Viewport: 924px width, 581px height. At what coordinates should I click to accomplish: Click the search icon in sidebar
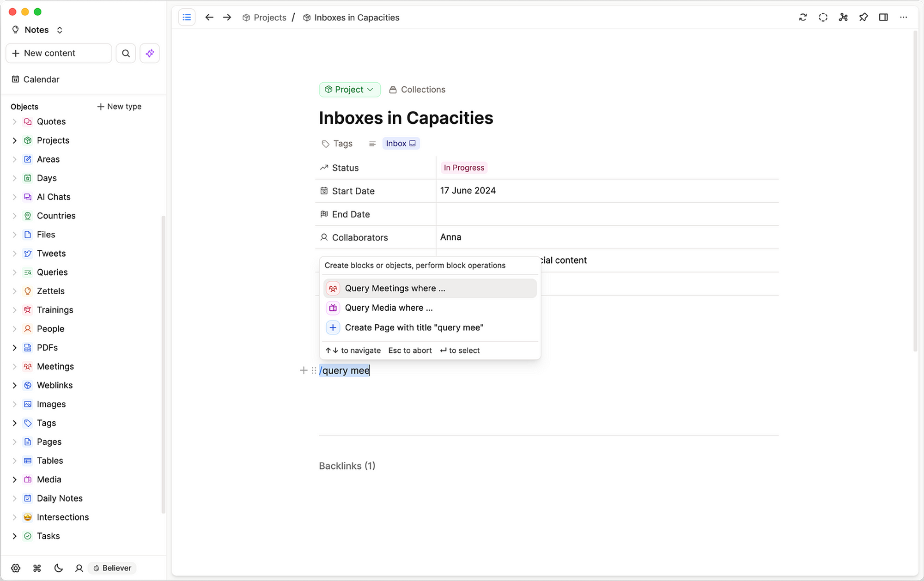127,53
